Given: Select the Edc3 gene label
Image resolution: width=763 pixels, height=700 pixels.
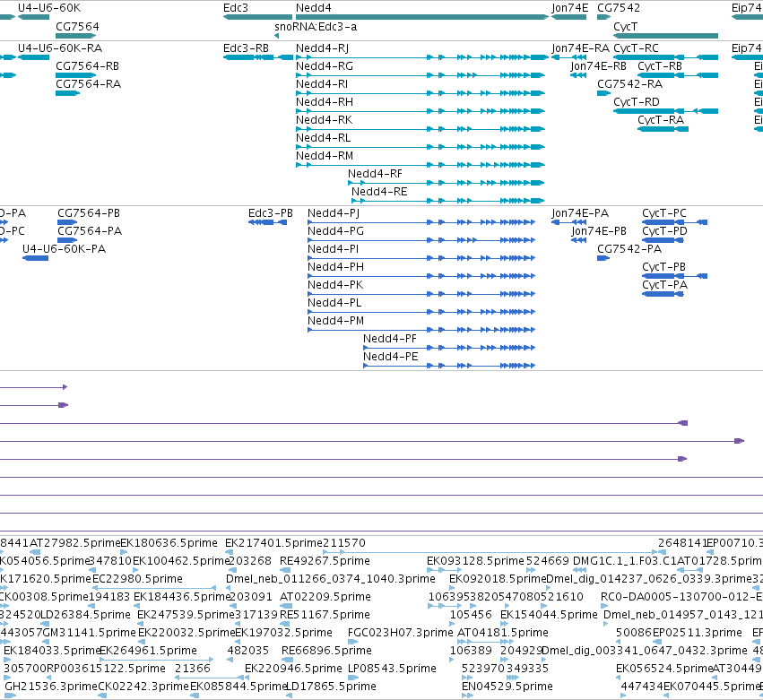Looking at the screenshot, I should (236, 8).
